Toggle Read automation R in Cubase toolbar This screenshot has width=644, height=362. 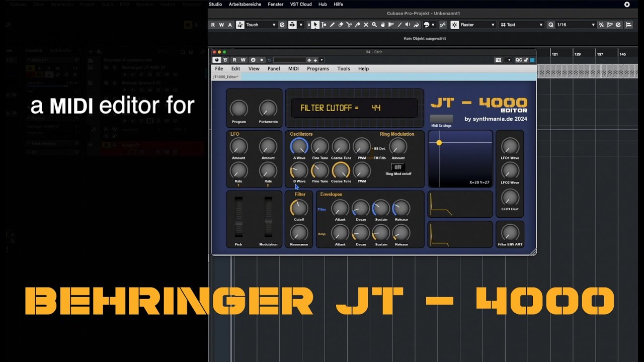213,25
